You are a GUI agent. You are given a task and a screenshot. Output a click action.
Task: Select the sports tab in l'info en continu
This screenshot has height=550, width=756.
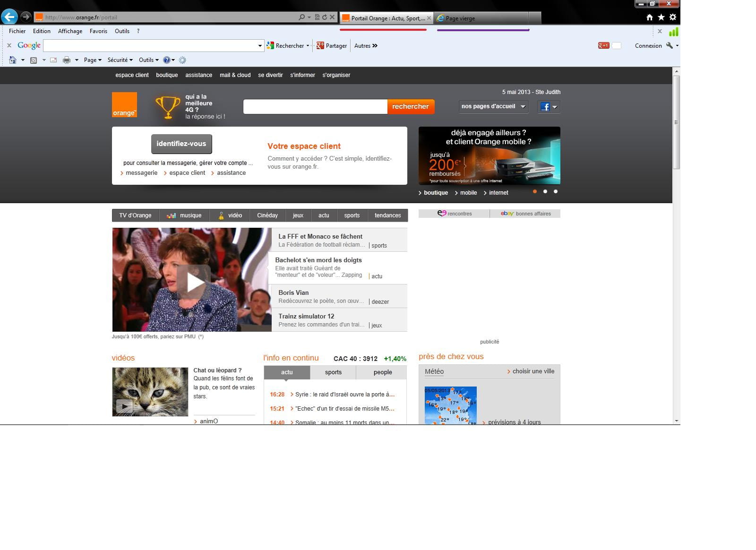point(333,372)
